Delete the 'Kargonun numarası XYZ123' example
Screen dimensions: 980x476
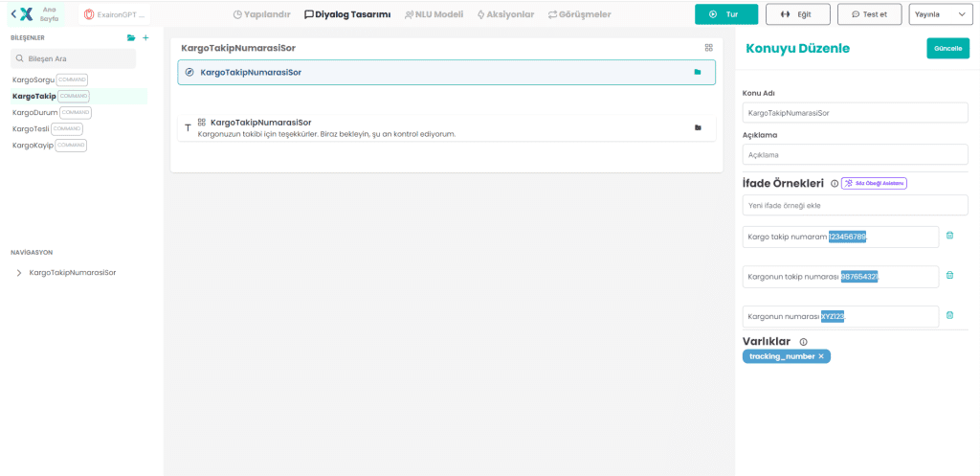[949, 315]
